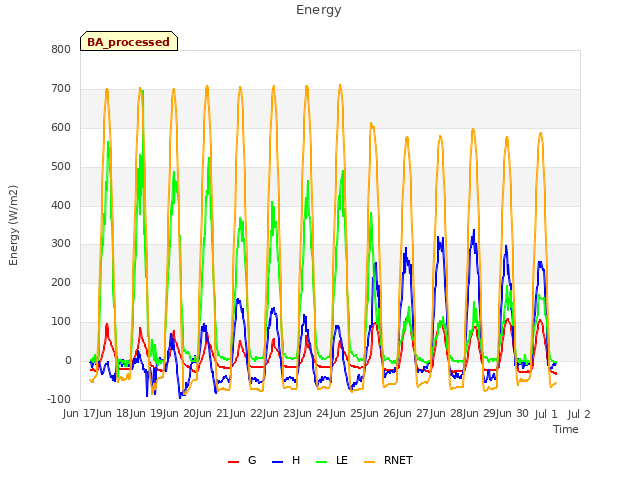Image resolution: width=640 pixels, height=480 pixels.
Task: Click the y-axis tick '800'
Action: [x=61, y=50]
